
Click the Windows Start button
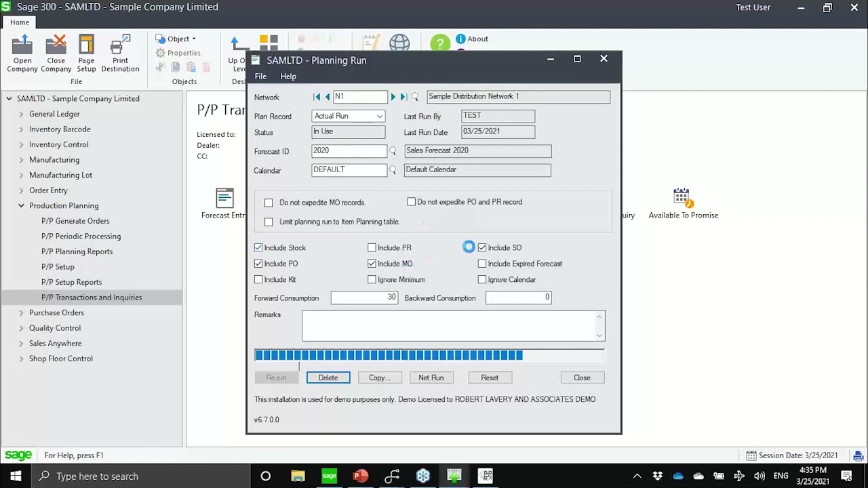16,476
